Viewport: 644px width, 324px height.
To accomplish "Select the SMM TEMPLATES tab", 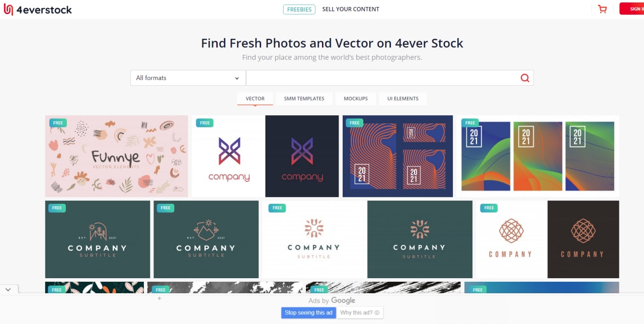I will point(304,99).
